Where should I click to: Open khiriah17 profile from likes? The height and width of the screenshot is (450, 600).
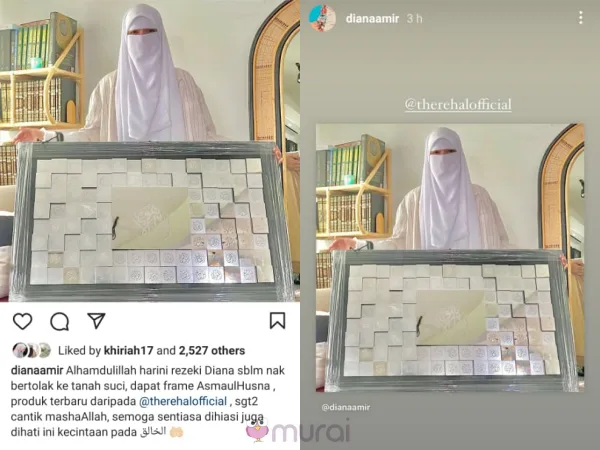129,351
